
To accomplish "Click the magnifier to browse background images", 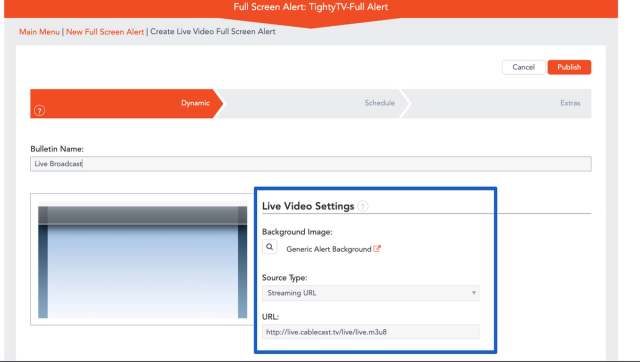I will point(269,247).
